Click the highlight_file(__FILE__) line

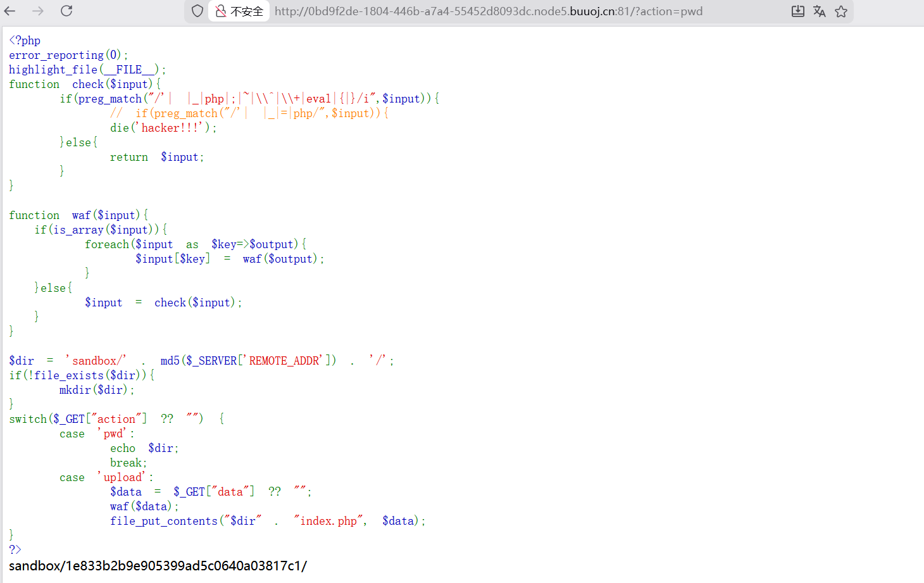(87, 70)
